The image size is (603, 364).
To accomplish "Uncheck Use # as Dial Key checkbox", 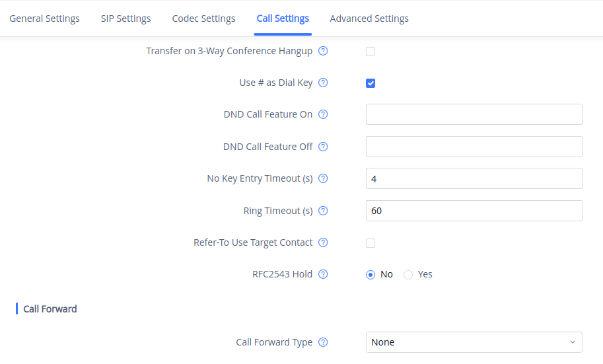I will 371,83.
